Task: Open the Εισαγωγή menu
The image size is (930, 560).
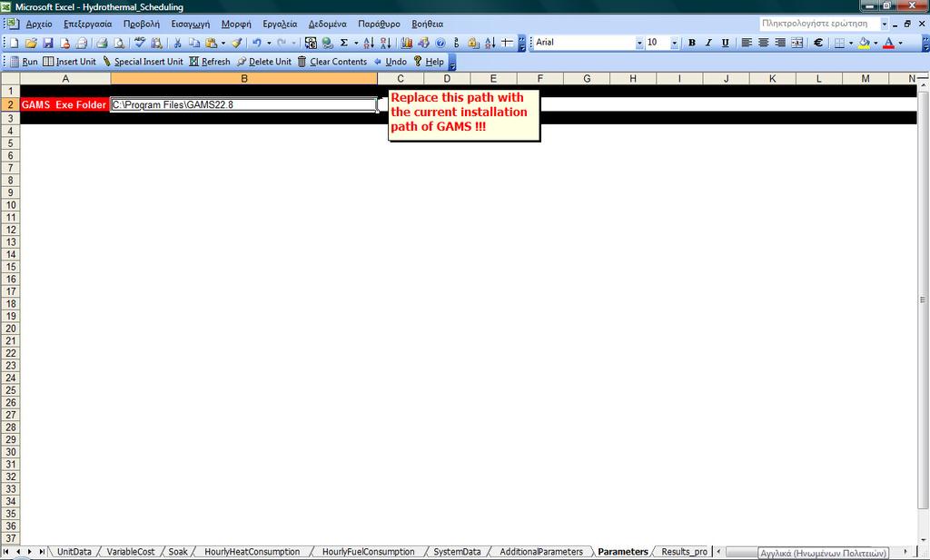Action: click(x=191, y=24)
